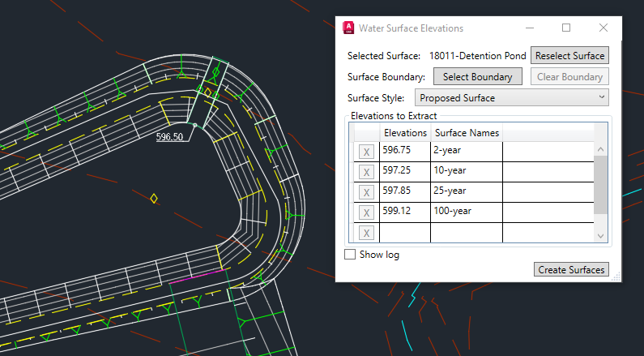The height and width of the screenshot is (356, 644).
Task: Select the 100-year surface name cell
Action: 466,212
